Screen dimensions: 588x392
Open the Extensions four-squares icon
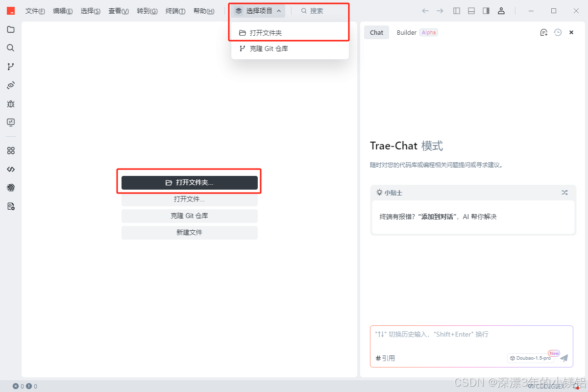(10, 151)
